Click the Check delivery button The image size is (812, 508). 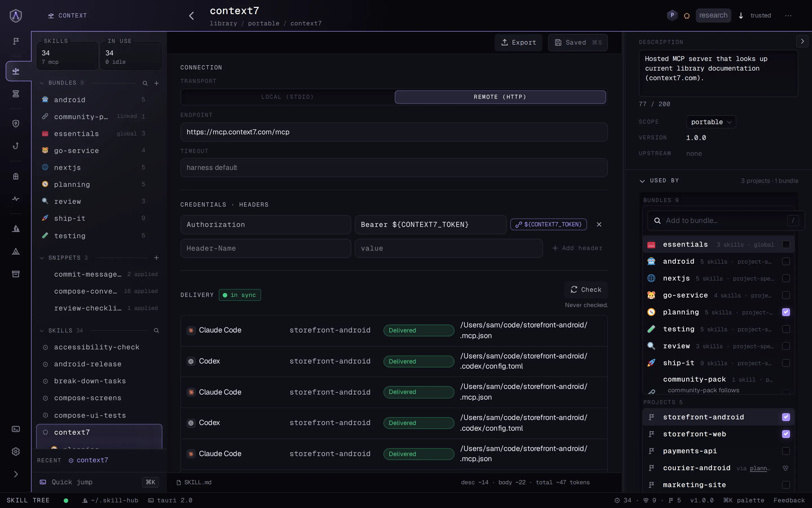click(586, 290)
